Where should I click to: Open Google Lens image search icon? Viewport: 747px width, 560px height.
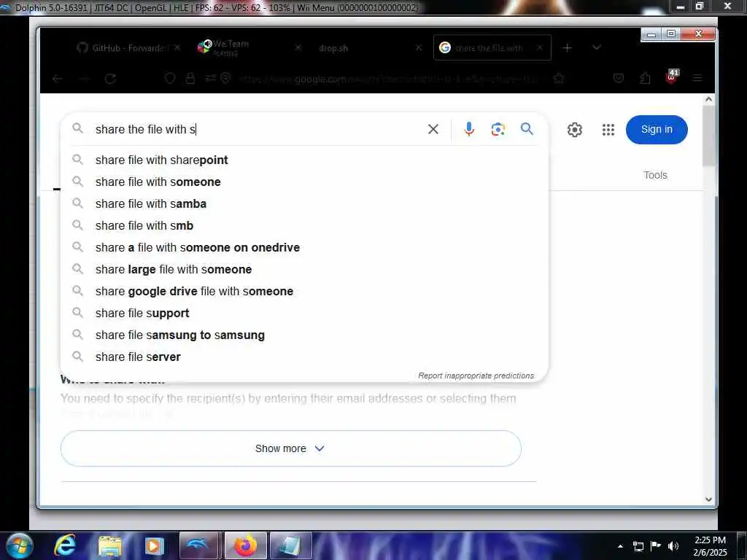498,129
